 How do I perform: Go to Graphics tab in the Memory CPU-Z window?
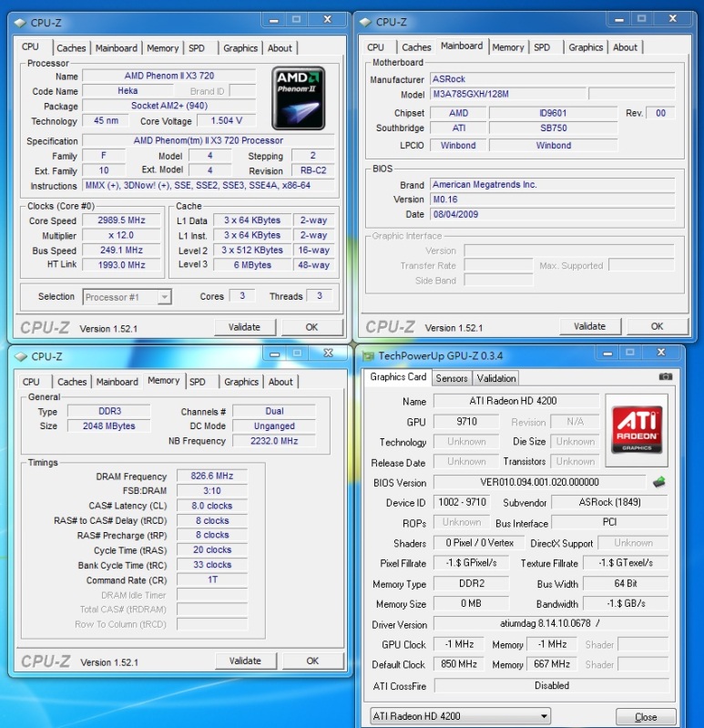[x=241, y=382]
